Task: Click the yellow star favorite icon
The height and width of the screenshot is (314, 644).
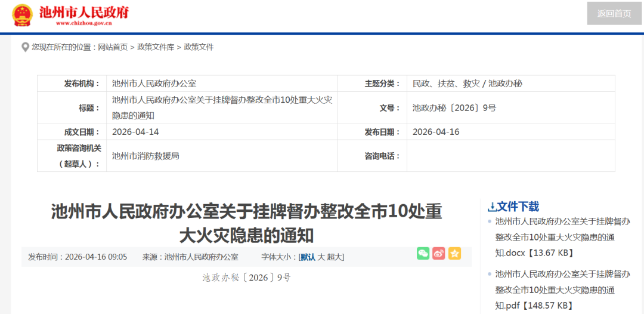Action: [x=454, y=253]
